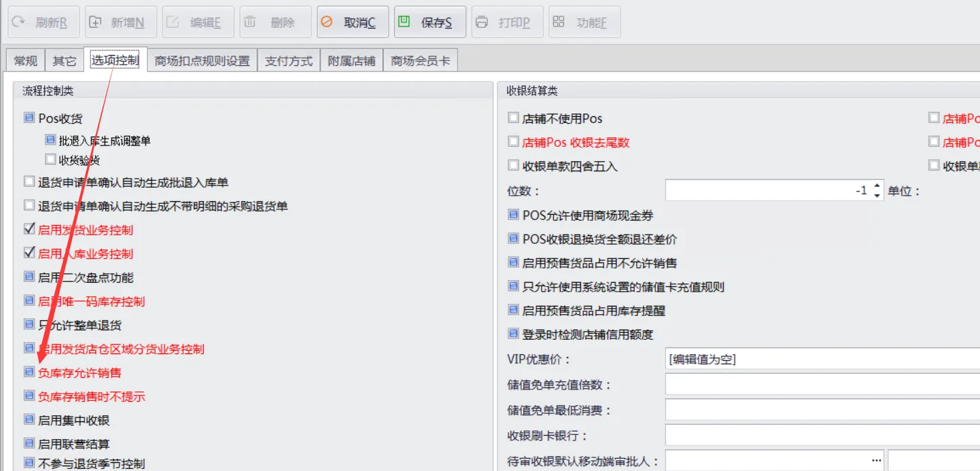Open the 功能F functions toolbar icon
The image size is (980, 471).
(559, 22)
